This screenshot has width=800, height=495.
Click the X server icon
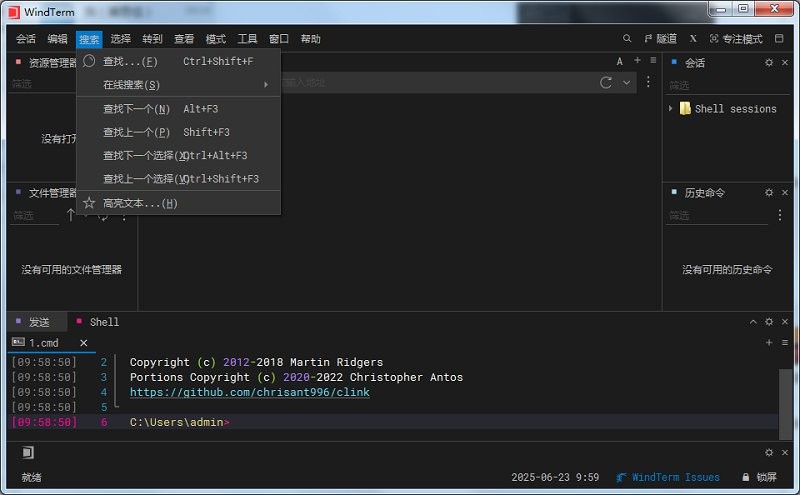point(693,39)
